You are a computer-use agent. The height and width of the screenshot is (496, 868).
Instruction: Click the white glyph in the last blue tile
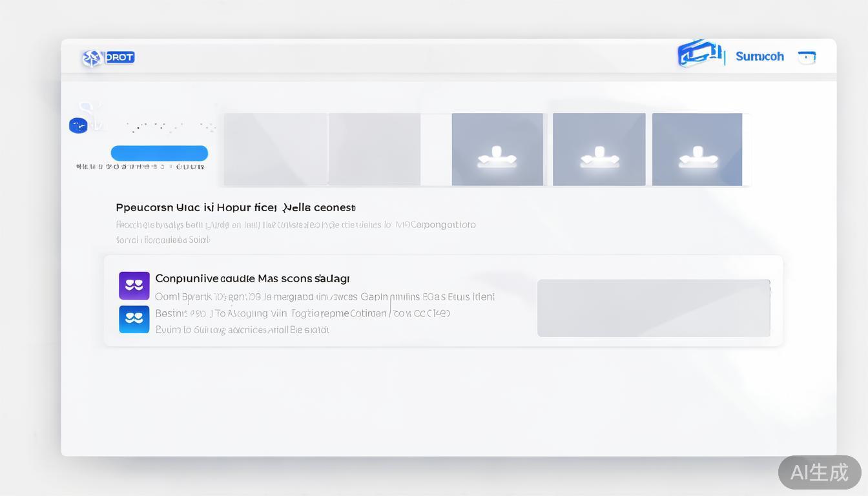(697, 157)
